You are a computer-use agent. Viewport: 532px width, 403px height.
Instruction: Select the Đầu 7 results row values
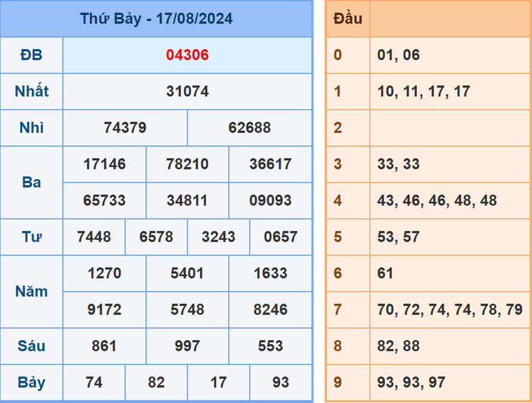tap(449, 310)
